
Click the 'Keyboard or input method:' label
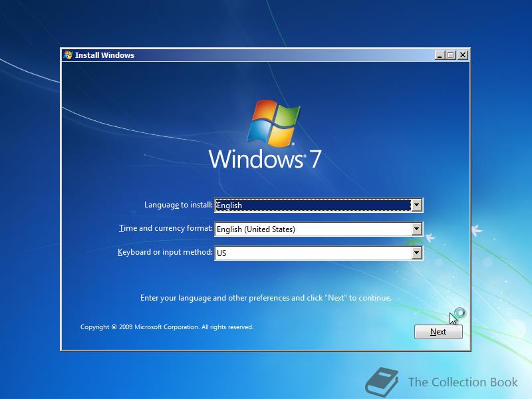(165, 252)
